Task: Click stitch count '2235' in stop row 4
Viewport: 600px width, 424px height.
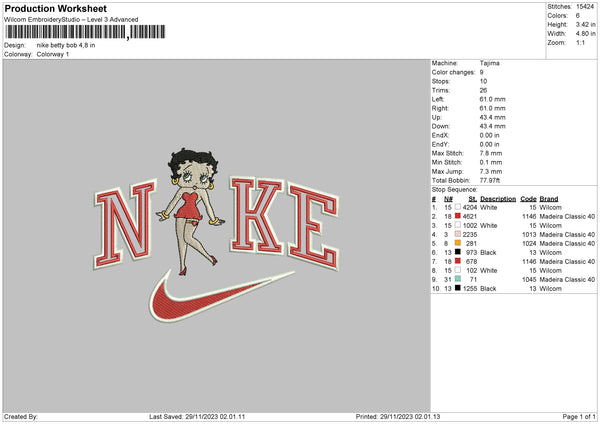Action: pos(470,235)
